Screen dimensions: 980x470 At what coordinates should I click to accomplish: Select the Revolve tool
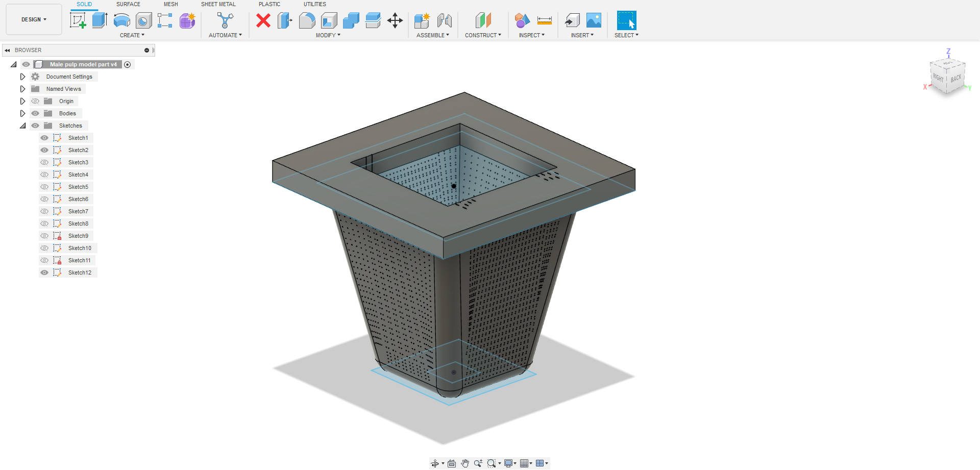click(x=121, y=20)
